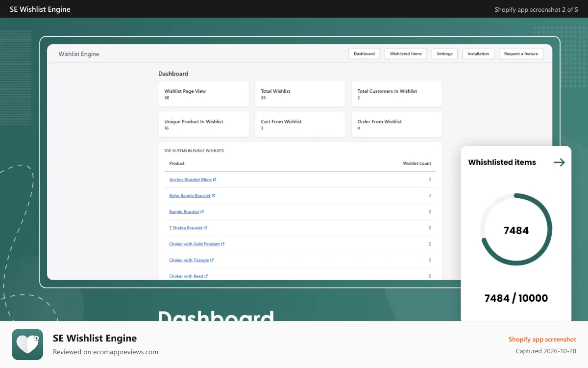
Task: Select the Total Wishlist stat card
Action: [300, 94]
